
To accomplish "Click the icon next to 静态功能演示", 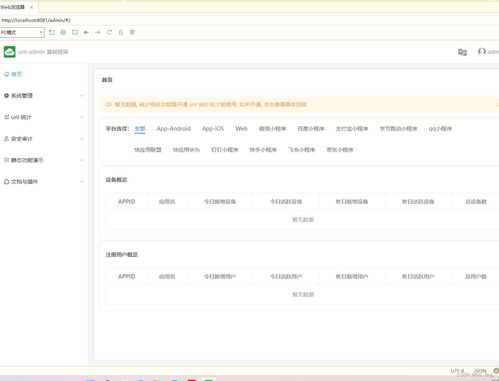I will click(x=6, y=160).
